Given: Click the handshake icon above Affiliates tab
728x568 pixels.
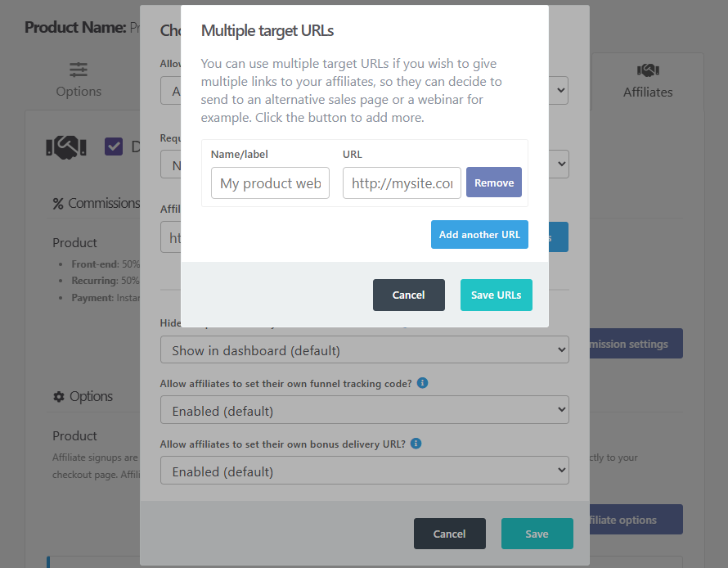Looking at the screenshot, I should [648, 70].
